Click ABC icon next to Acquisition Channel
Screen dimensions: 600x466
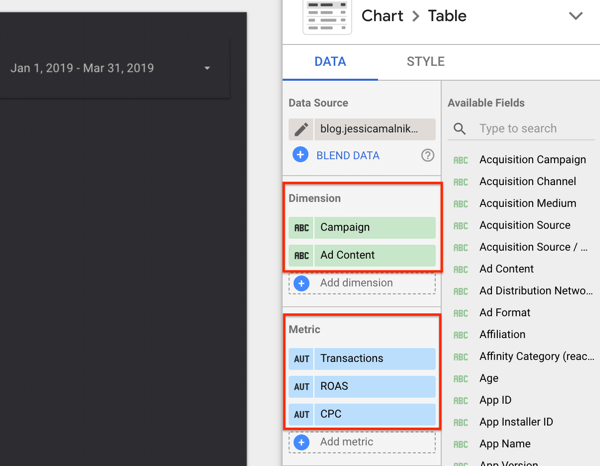coord(460,182)
